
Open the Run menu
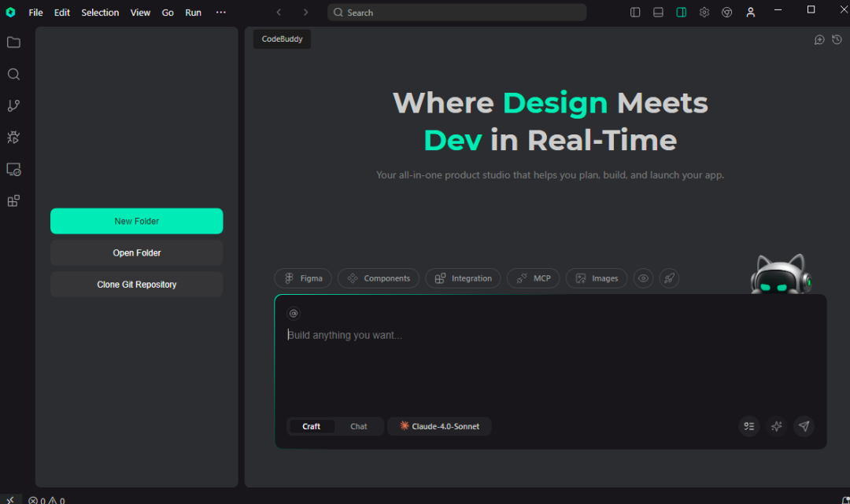pyautogui.click(x=193, y=13)
